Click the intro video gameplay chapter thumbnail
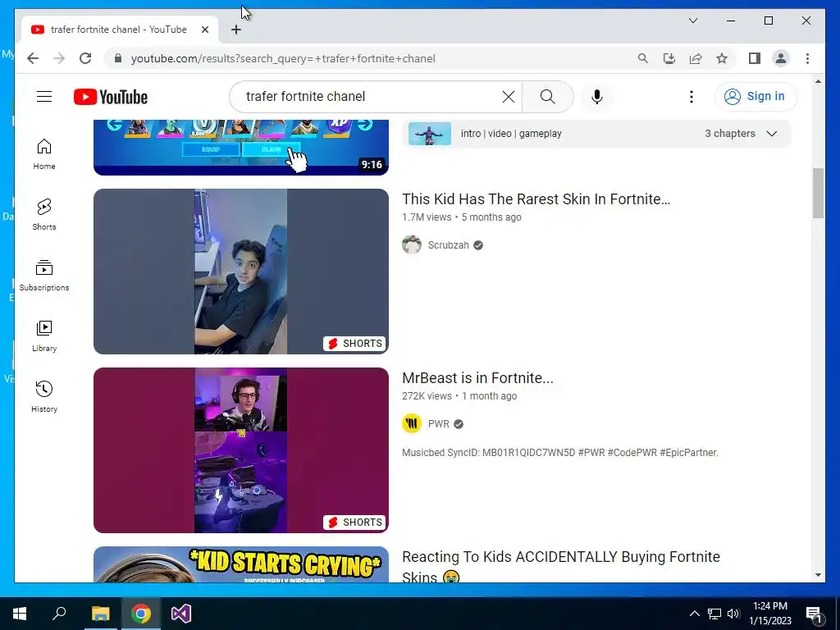 (x=430, y=134)
